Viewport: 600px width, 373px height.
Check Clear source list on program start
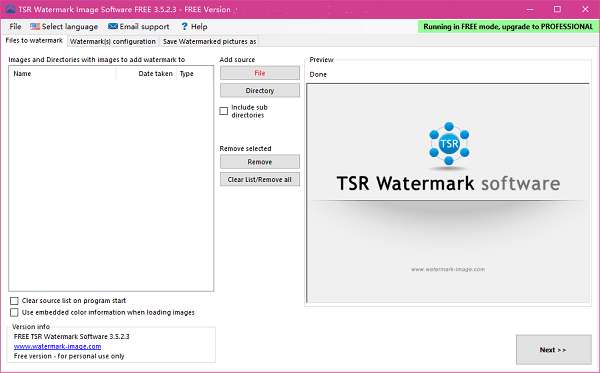click(x=14, y=301)
